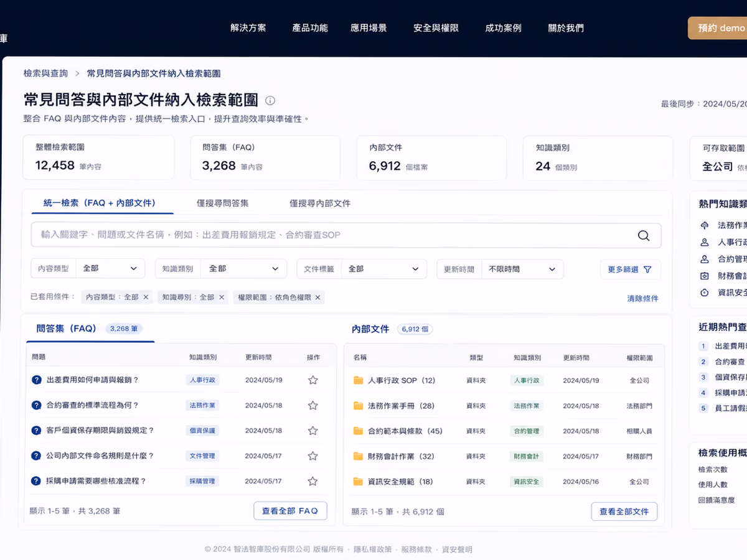Viewport: 747px width, 560px height.
Task: Click the 資安聲明 footer link
Action: point(457,549)
